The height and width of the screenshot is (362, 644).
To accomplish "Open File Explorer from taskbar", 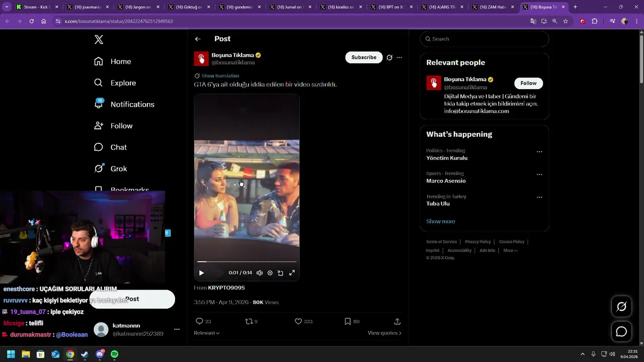I will (26, 354).
